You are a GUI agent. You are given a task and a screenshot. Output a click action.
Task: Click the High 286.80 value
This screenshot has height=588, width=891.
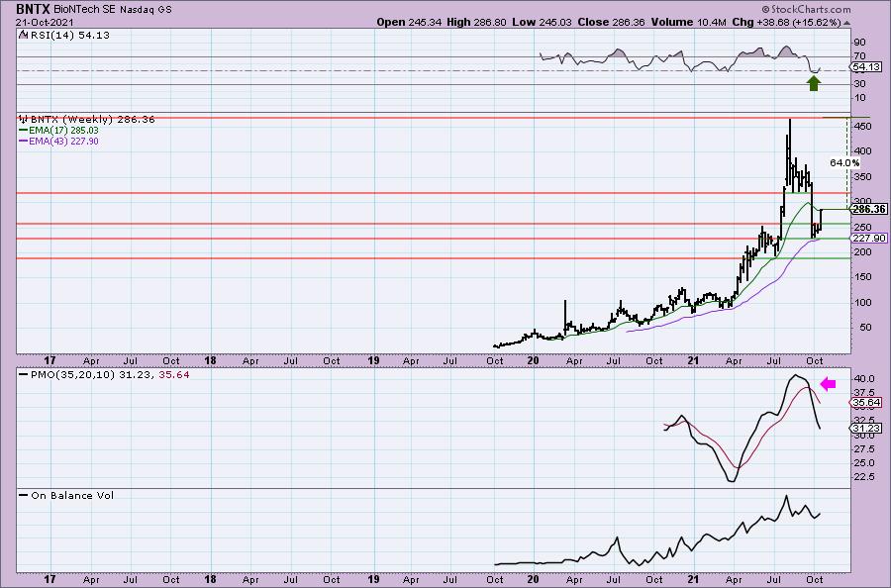point(477,22)
